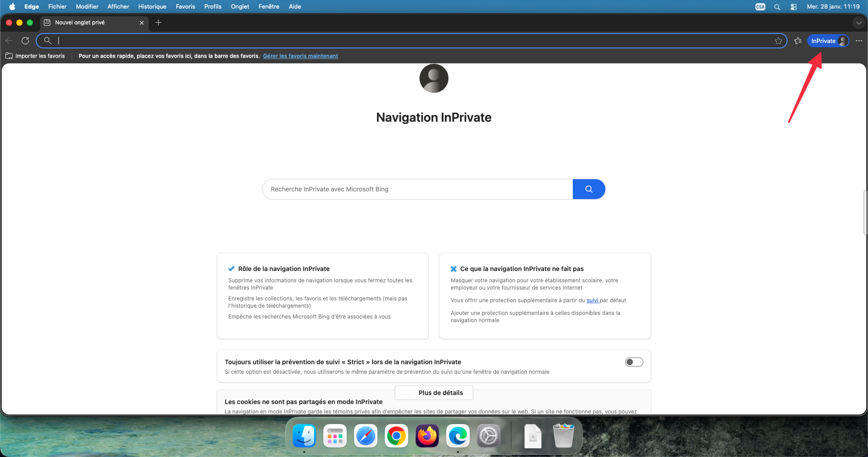Image resolution: width=868 pixels, height=457 pixels.
Task: Open the Fenêtre menu
Action: [x=269, y=6]
